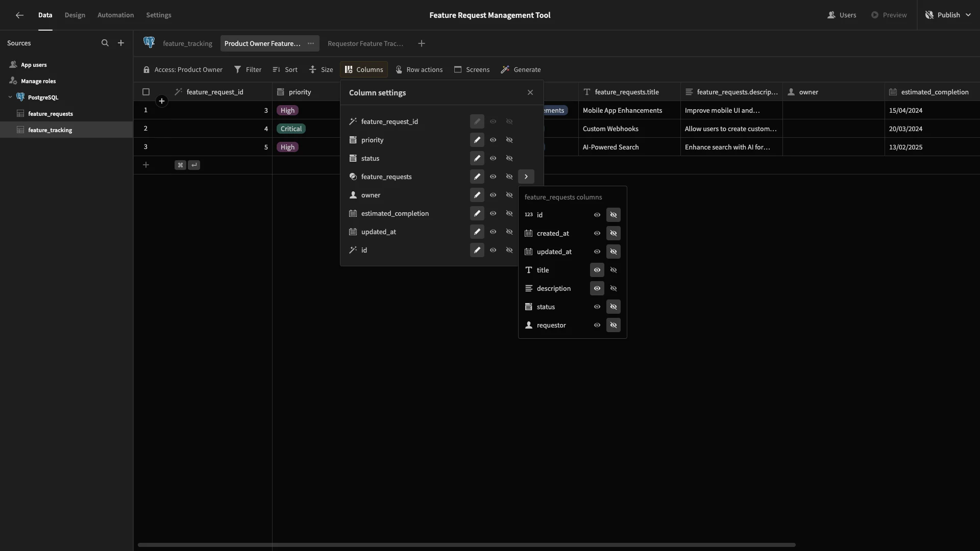
Task: Click the PostgreSQL elephant icon beside feature_tracking tab
Action: [x=149, y=42]
